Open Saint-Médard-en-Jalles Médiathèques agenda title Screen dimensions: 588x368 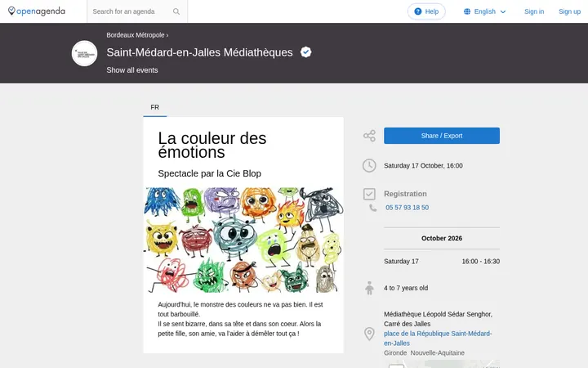tap(199, 52)
